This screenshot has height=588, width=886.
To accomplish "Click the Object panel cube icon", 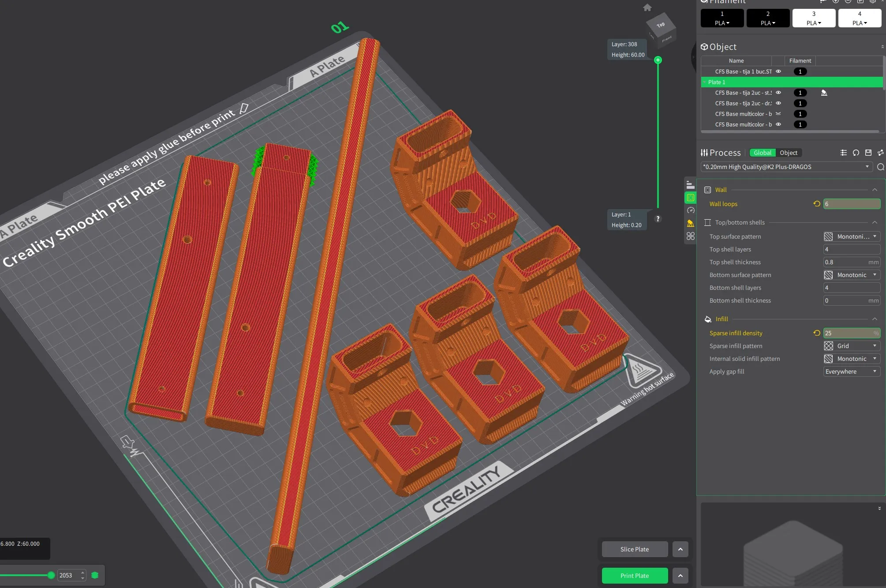I will tap(704, 47).
